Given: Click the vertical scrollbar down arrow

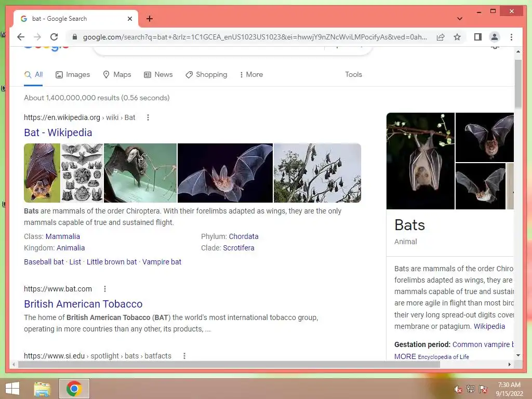Looking at the screenshot, I should [518, 355].
